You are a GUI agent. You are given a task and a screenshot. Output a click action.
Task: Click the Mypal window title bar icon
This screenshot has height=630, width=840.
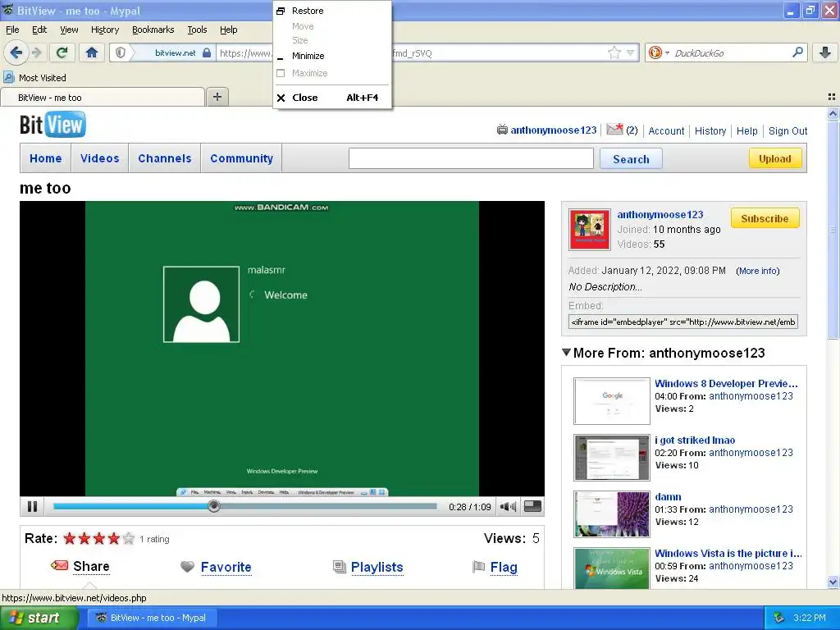click(x=7, y=10)
